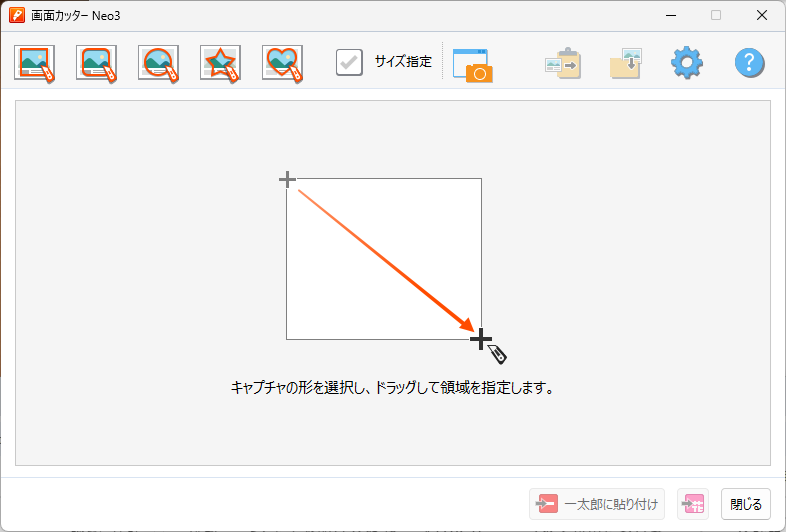Close the window with the title bar X
The height and width of the screenshot is (532, 786).
coord(762,15)
